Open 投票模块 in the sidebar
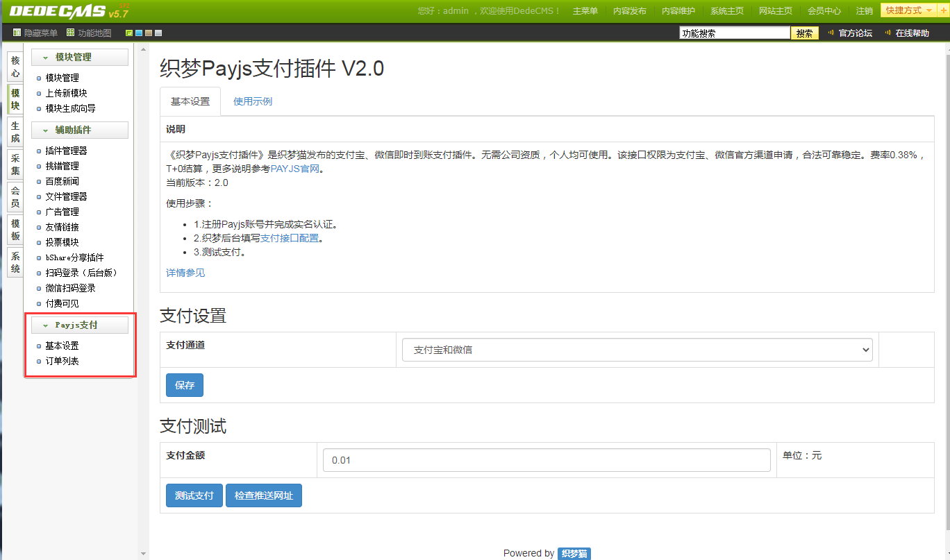The width and height of the screenshot is (950, 560). click(62, 242)
